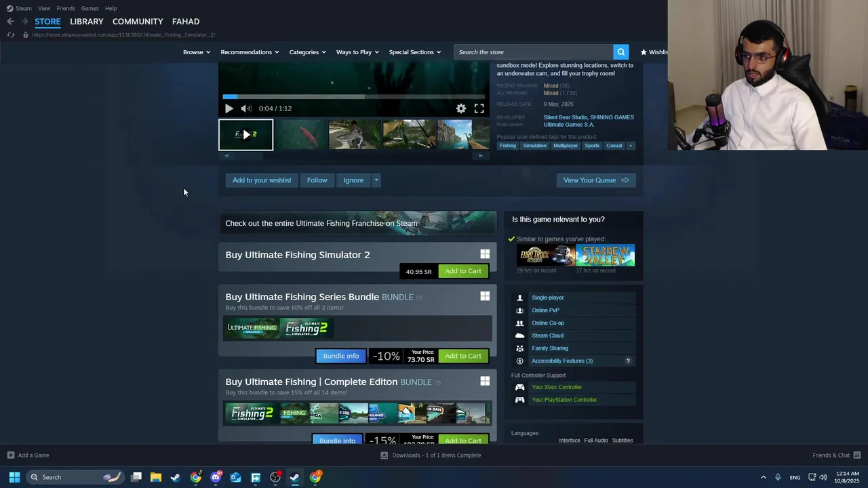
Task: Add Ultimate Fishing Simulator 2 to cart
Action: coord(463,271)
